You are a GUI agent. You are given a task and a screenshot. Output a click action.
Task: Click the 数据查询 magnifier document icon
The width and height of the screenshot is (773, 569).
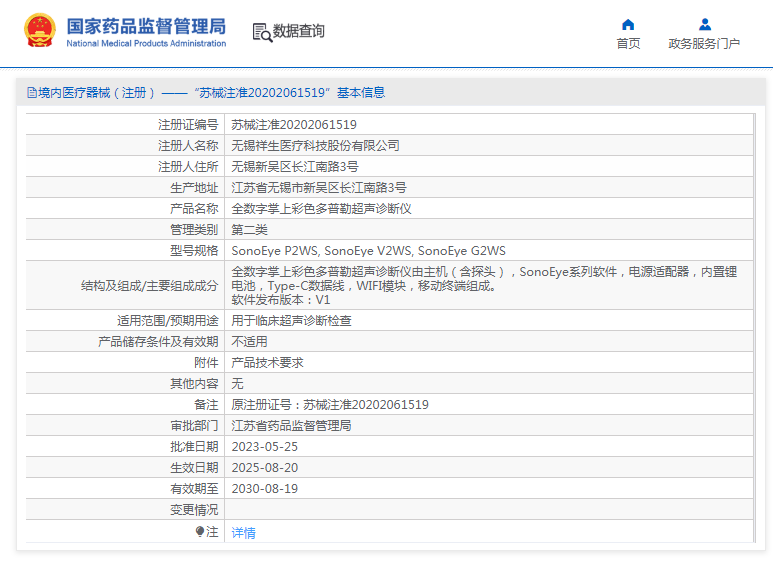click(262, 32)
